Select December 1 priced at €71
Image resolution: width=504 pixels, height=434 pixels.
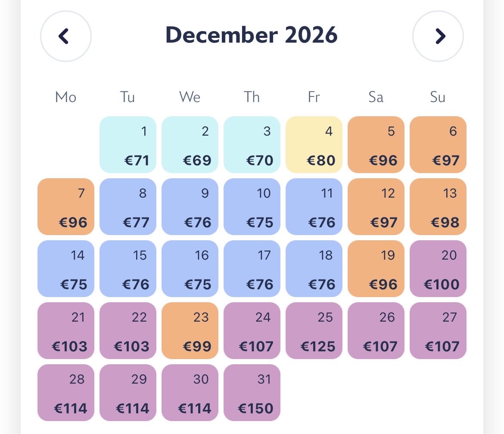click(x=128, y=145)
